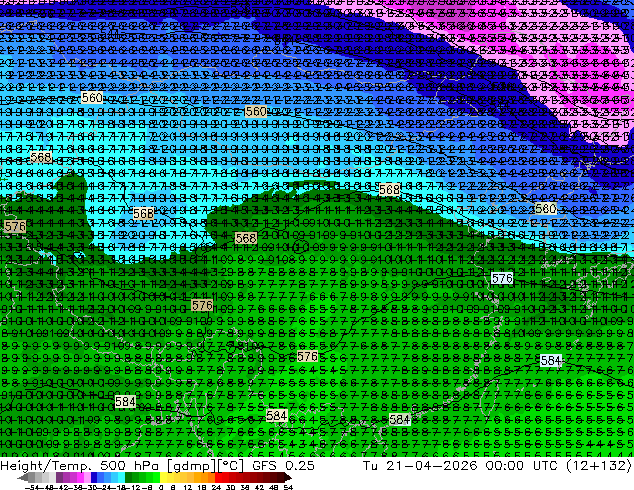
Task: Click the "Height/Temp. 500 hPa" title text
Action: pyautogui.click(x=81, y=465)
